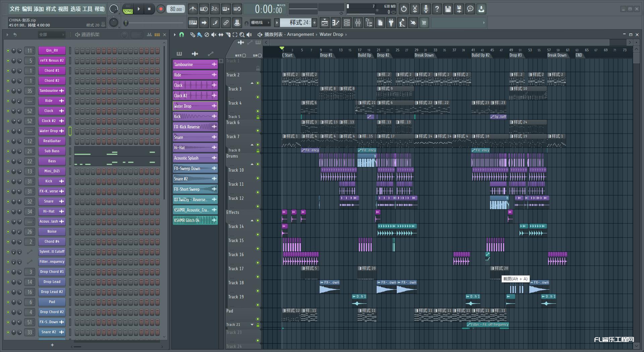This screenshot has height=352, width=644.
Task: Open channel rack menu arrow
Action: click(x=7, y=35)
